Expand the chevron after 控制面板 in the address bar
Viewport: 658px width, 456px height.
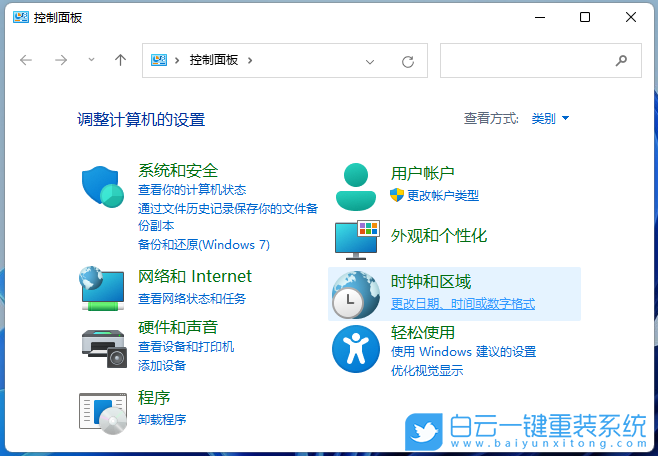pos(250,60)
